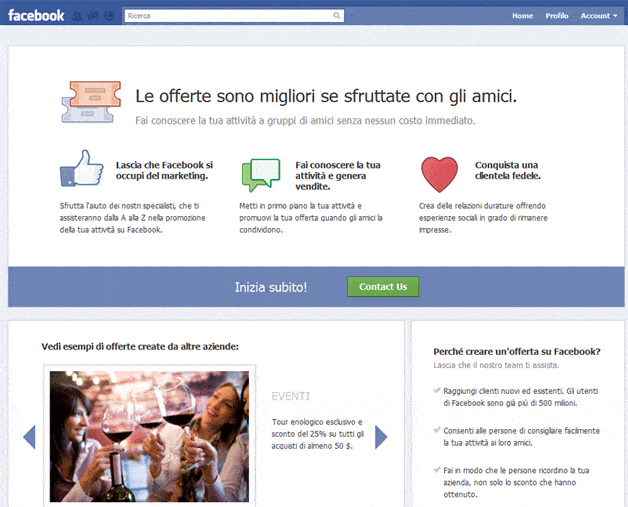Go to Home in top bar

(x=522, y=16)
